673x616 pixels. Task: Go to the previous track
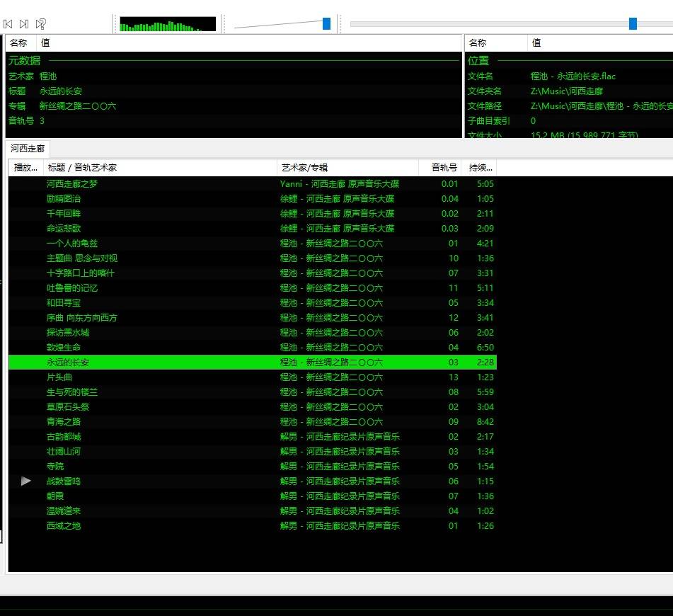tap(8, 24)
